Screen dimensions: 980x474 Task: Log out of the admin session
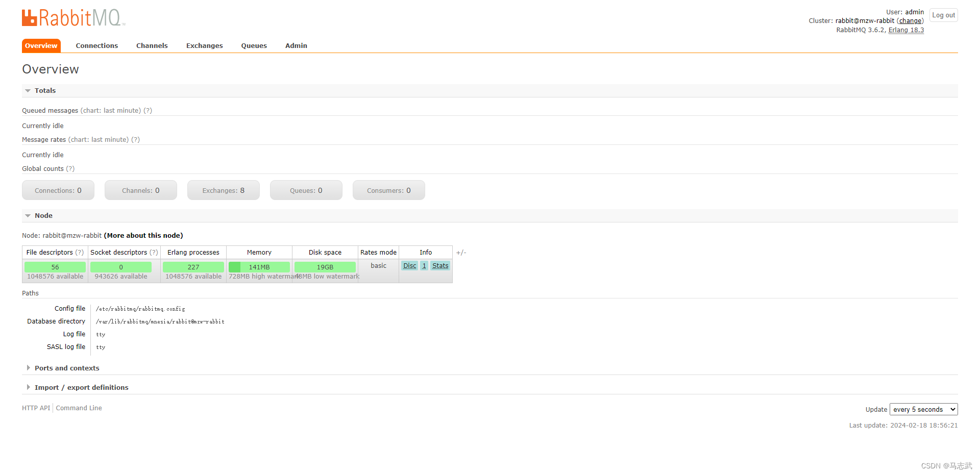click(943, 15)
